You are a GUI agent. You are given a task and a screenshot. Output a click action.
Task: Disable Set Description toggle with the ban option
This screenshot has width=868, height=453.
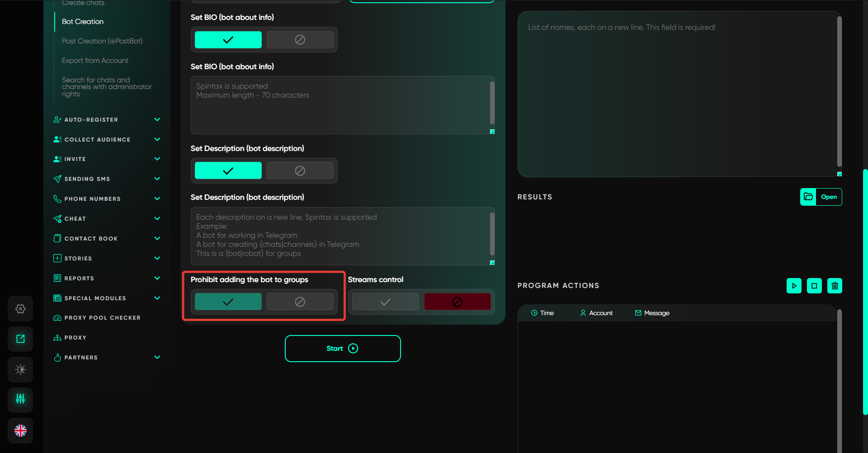(300, 170)
